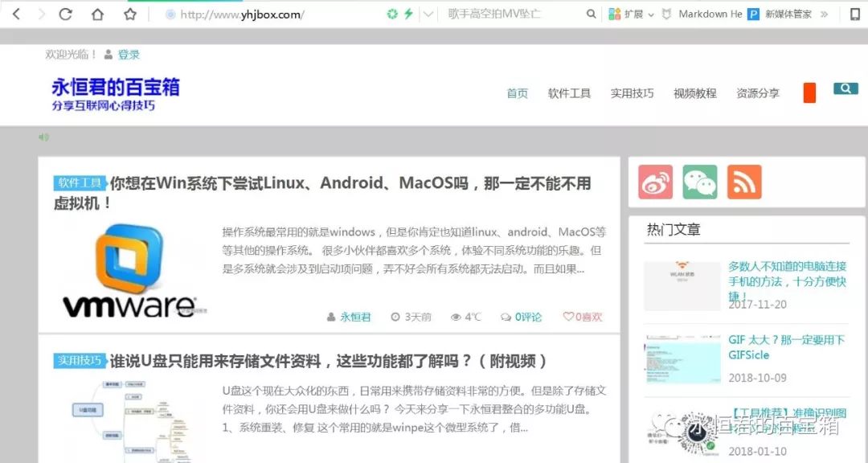Screen dimensions: 868x463
Task: Click the 登录 login link
Action: [129, 55]
